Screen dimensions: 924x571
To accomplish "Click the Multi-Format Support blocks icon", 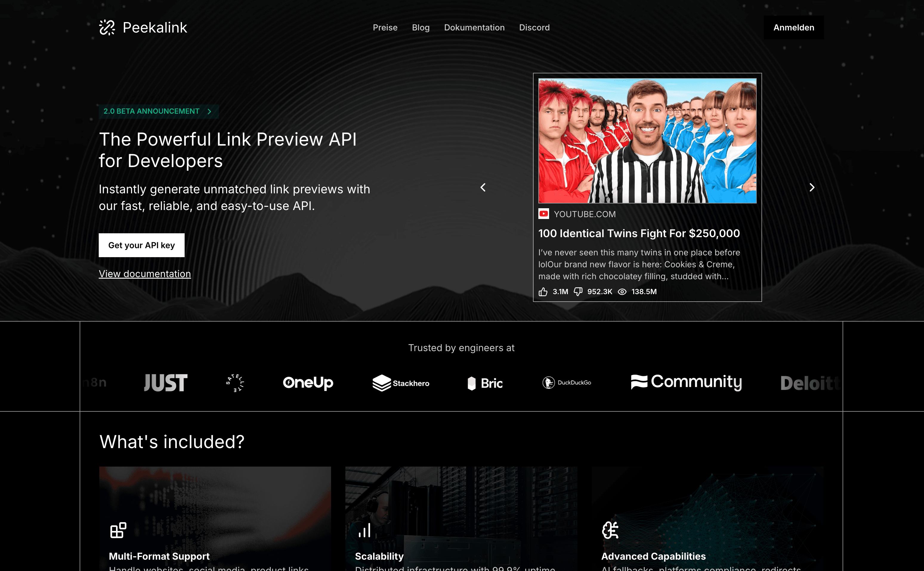I will pyautogui.click(x=118, y=530).
